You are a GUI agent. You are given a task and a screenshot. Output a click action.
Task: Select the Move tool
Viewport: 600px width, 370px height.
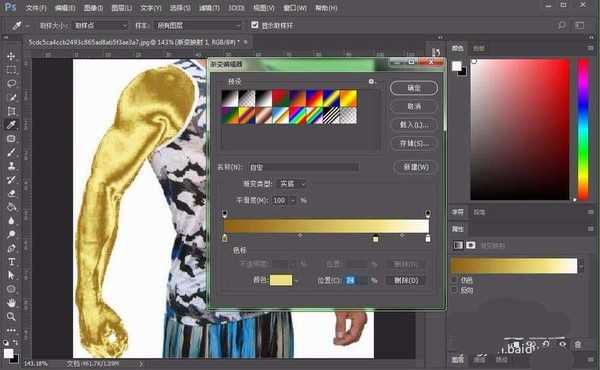click(x=11, y=56)
